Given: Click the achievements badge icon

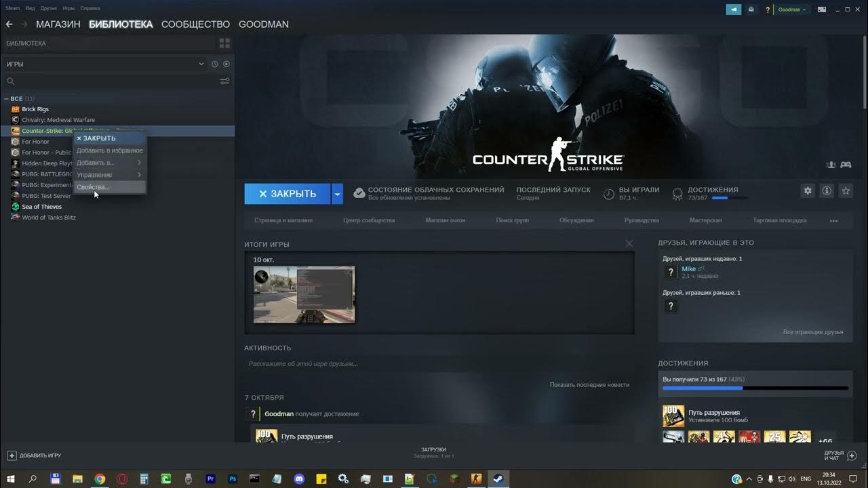Looking at the screenshot, I should pyautogui.click(x=677, y=194).
